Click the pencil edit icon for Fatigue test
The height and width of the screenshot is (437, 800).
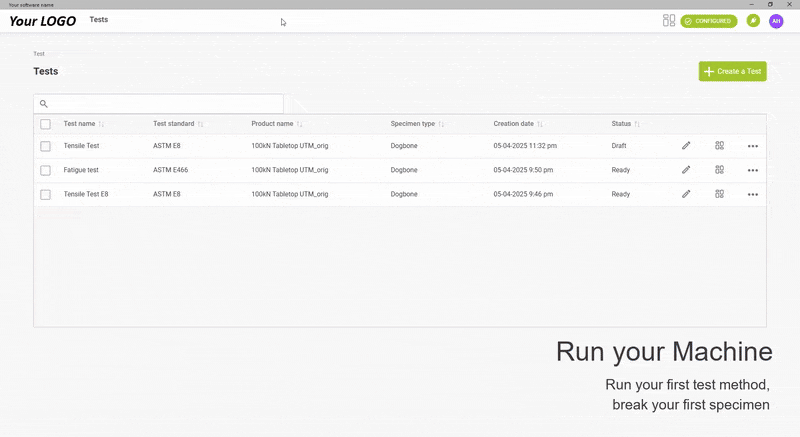[686, 170]
